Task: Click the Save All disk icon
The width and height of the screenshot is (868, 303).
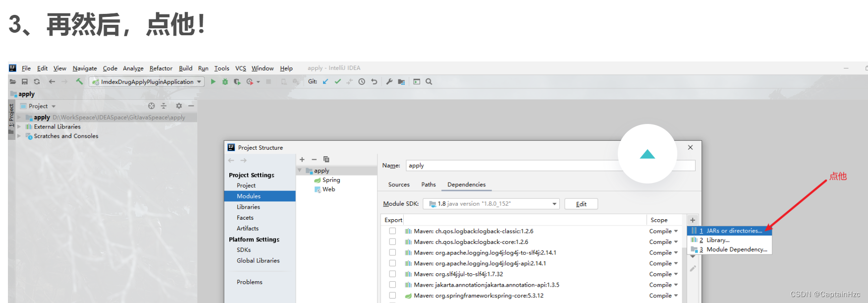Action: coord(24,82)
